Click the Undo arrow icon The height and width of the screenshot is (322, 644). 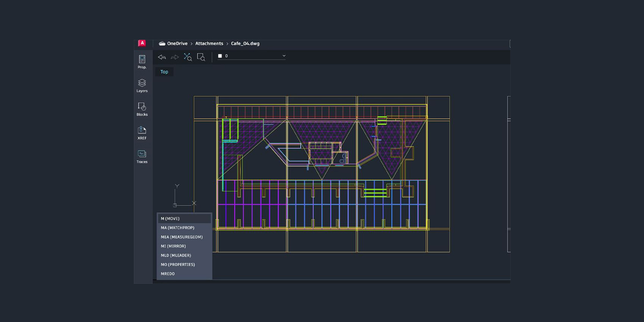click(x=162, y=56)
